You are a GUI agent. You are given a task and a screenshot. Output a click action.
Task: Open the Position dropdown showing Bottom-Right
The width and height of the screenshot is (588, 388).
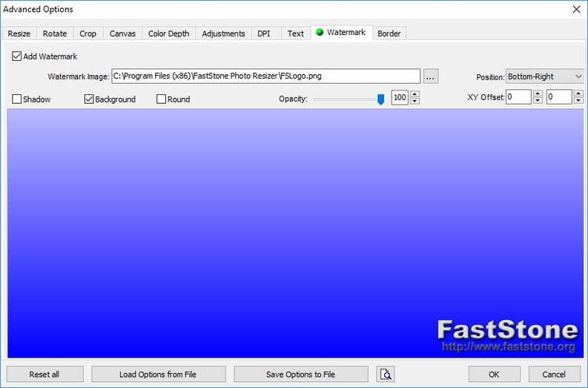click(x=544, y=76)
